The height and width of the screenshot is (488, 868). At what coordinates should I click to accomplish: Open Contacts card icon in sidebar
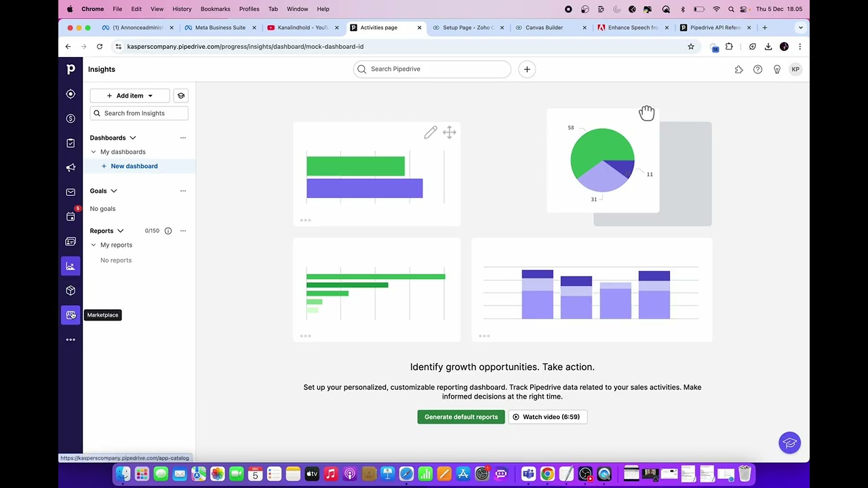pyautogui.click(x=71, y=241)
